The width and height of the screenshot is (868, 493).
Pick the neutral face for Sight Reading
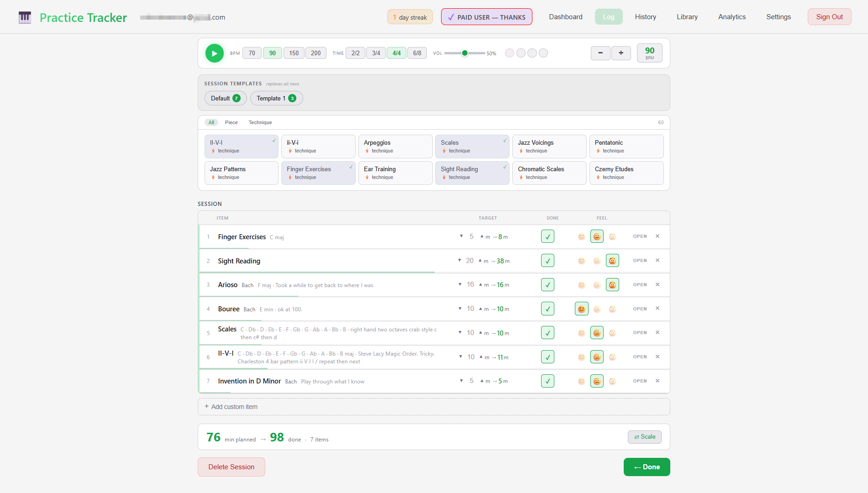[x=597, y=261]
